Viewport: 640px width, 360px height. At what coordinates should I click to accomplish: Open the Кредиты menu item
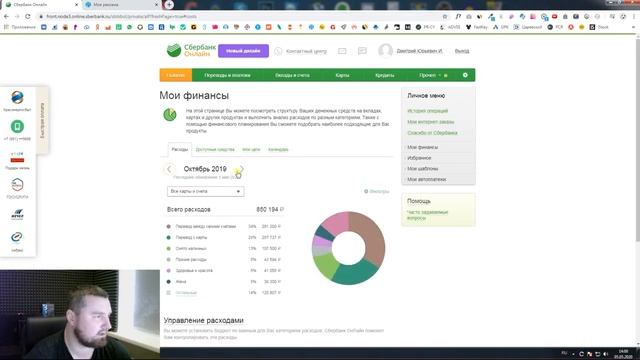(384, 75)
